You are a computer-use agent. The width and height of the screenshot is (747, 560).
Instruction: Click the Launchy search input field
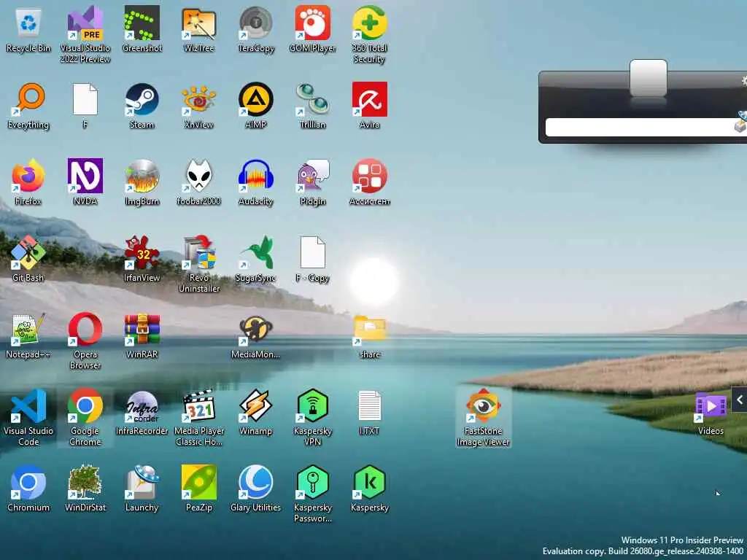640,127
